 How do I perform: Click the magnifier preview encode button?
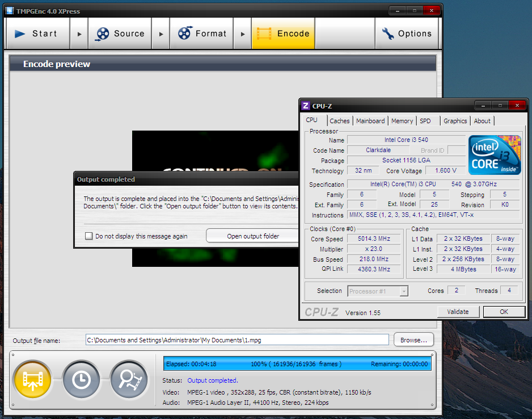pos(129,380)
